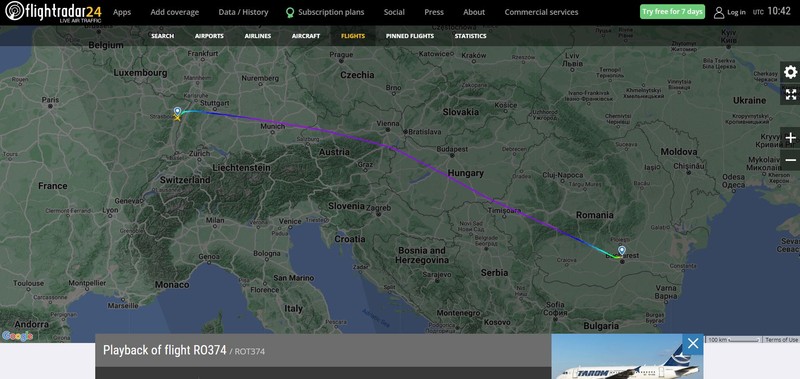The image size is (800, 379).
Task: Toggle fullscreen map view icon
Action: (790, 94)
